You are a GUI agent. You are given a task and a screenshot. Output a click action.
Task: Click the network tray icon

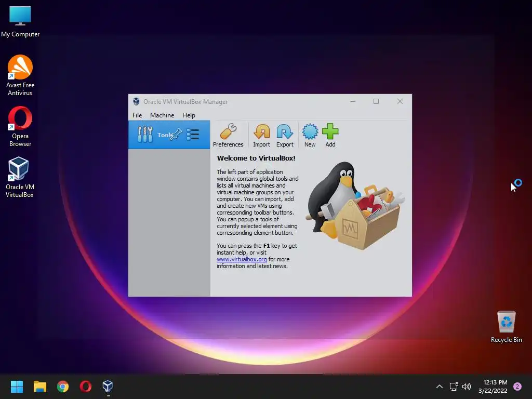454,387
